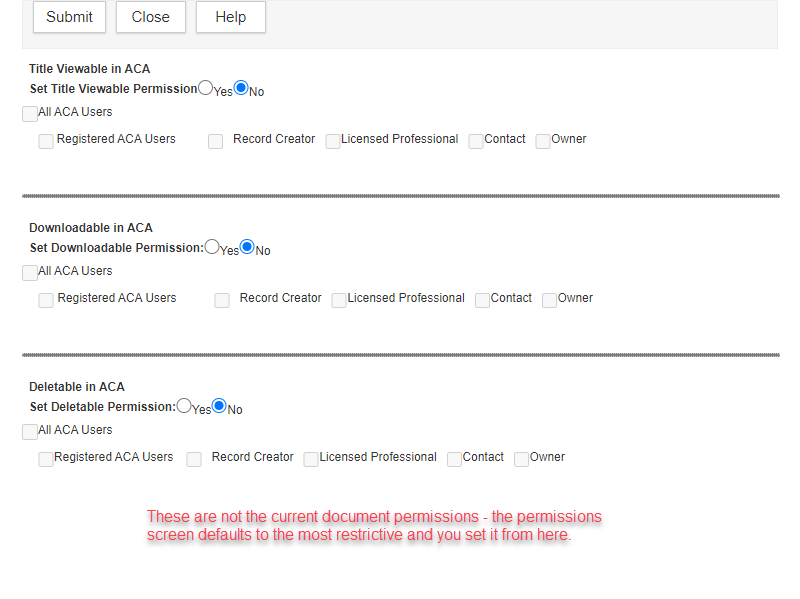The width and height of the screenshot is (800, 599).
Task: Check Record Creator in Downloadable section
Action: pyautogui.click(x=222, y=300)
